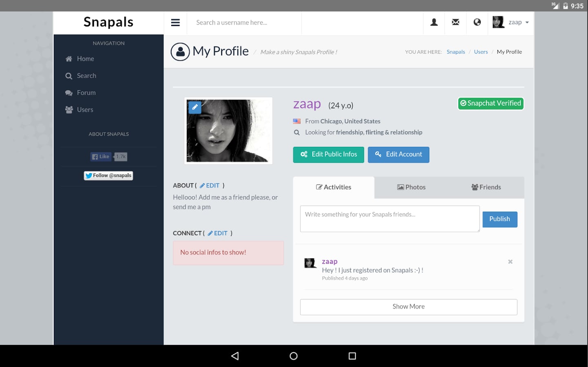
Task: Switch to the Activities tab
Action: tap(334, 188)
